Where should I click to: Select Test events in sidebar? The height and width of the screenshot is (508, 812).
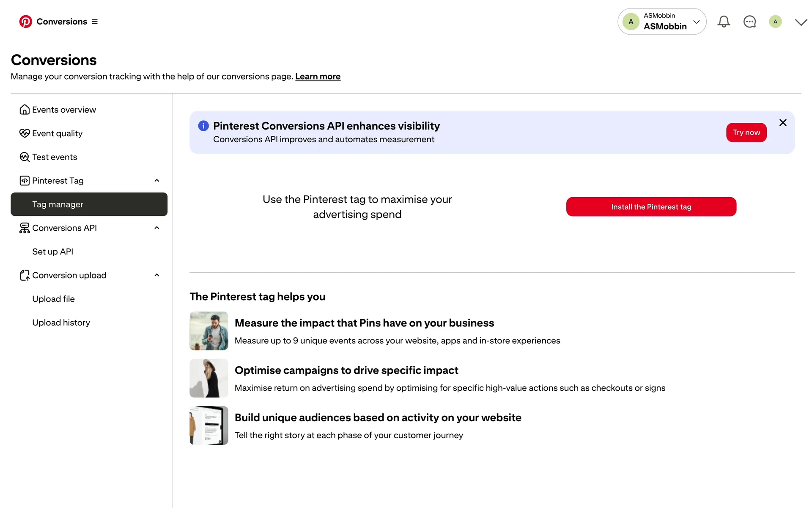coord(55,157)
